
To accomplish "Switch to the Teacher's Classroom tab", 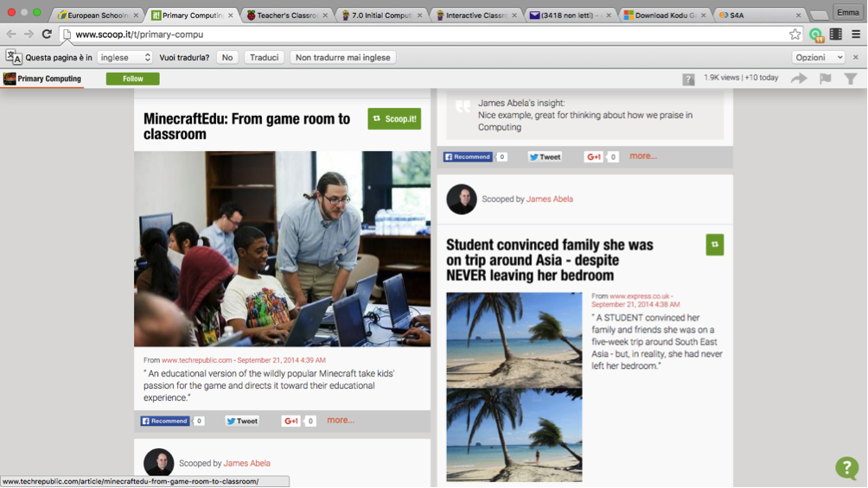I will click(x=287, y=15).
